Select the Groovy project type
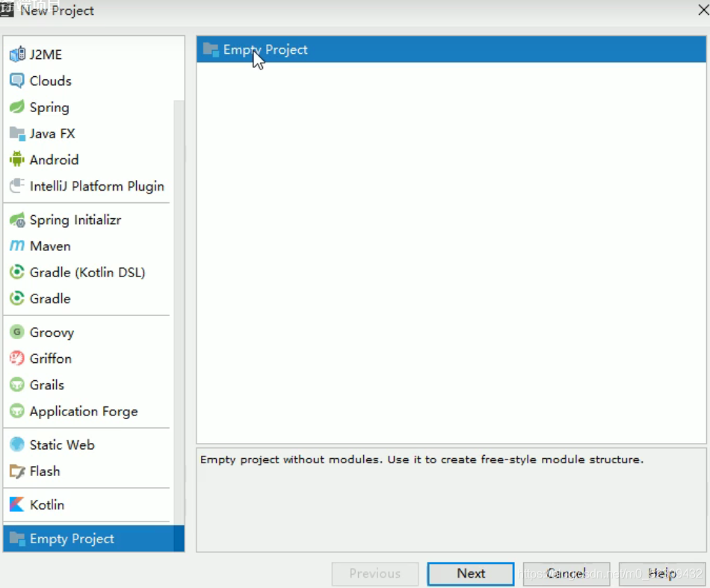Image resolution: width=710 pixels, height=588 pixels. pos(88,332)
